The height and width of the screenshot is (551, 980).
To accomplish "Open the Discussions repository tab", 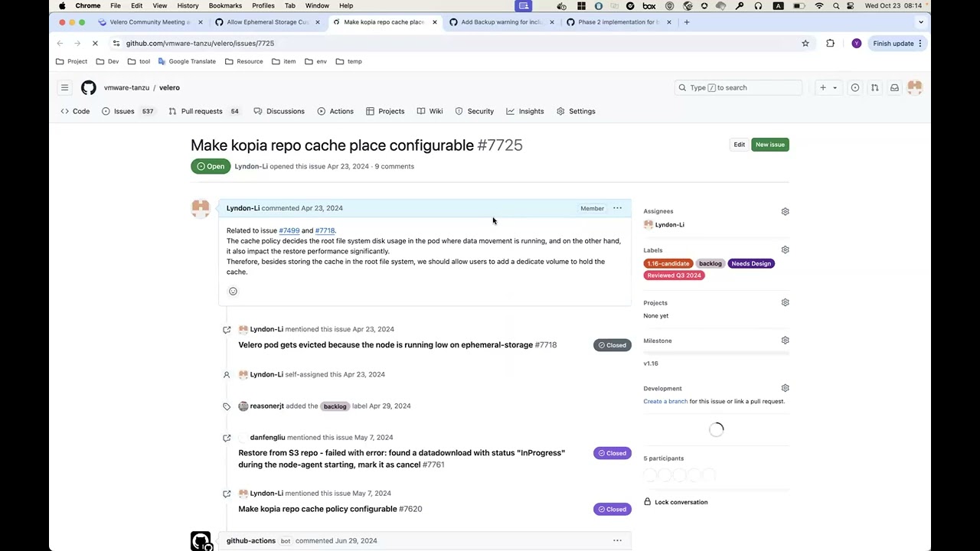I will (x=279, y=112).
